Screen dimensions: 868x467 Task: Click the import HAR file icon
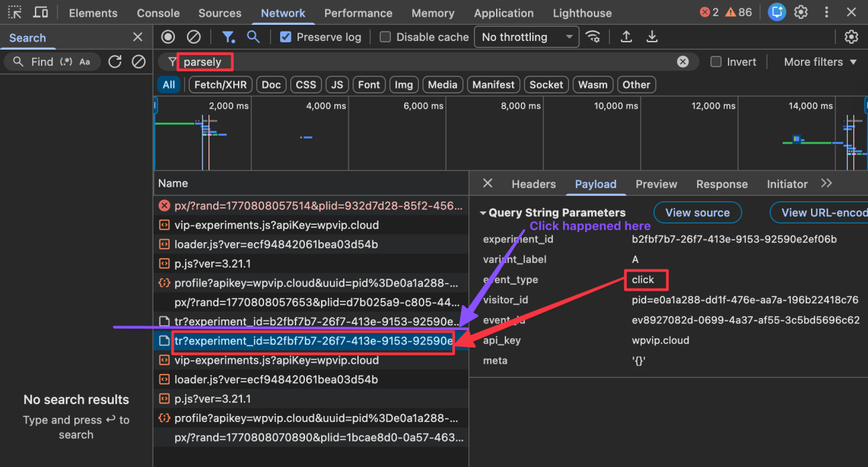(626, 37)
